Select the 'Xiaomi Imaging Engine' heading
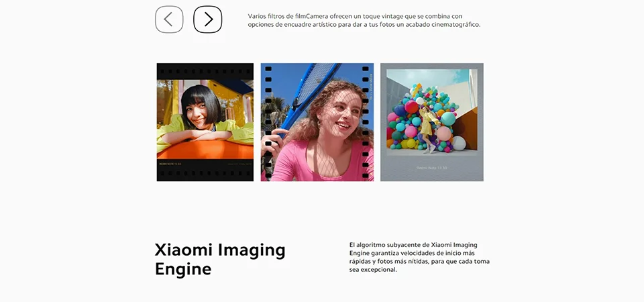 (x=220, y=259)
